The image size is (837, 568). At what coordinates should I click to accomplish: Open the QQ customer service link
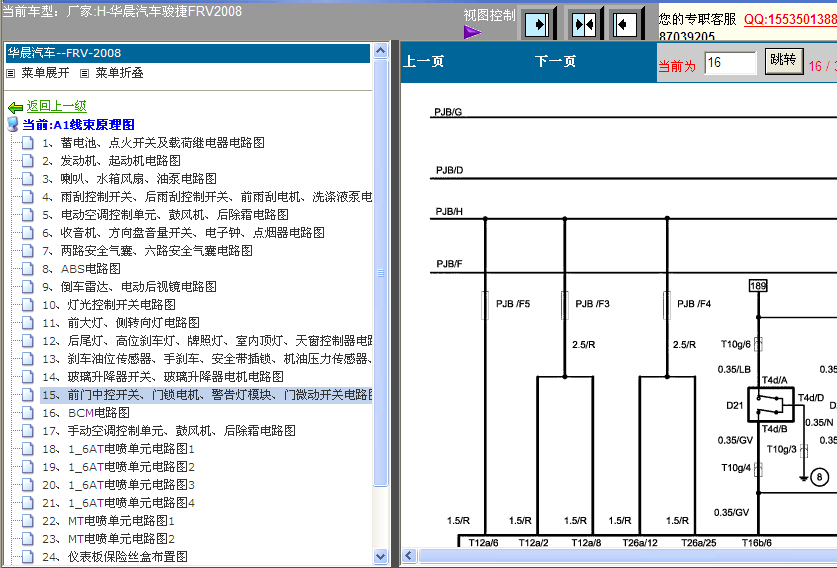(x=791, y=19)
